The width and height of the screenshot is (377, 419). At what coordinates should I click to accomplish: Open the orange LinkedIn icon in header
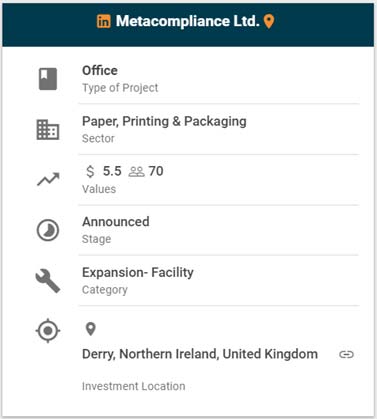(x=104, y=21)
